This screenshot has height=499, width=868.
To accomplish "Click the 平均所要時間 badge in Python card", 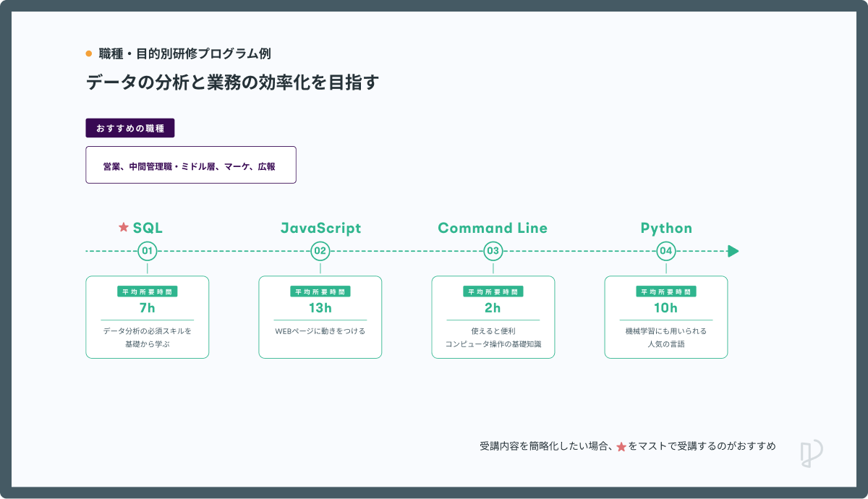I will pos(666,291).
